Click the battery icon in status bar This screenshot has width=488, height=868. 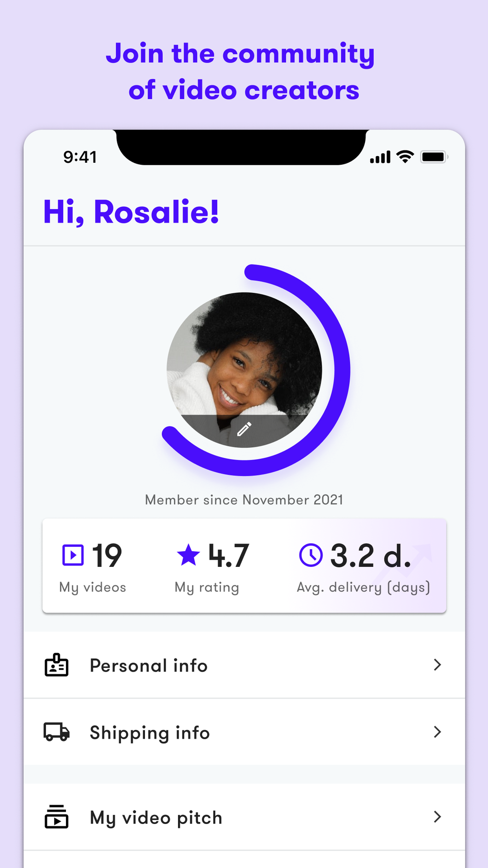click(x=433, y=157)
